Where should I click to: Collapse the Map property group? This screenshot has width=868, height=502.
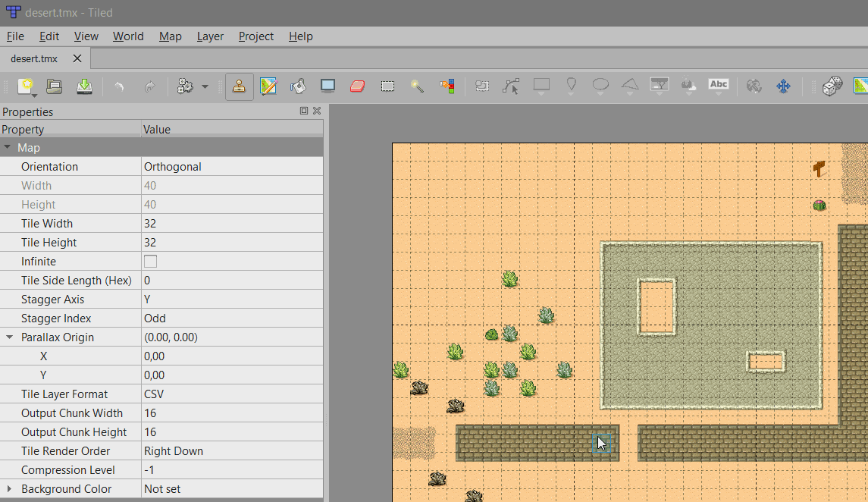[x=8, y=148]
